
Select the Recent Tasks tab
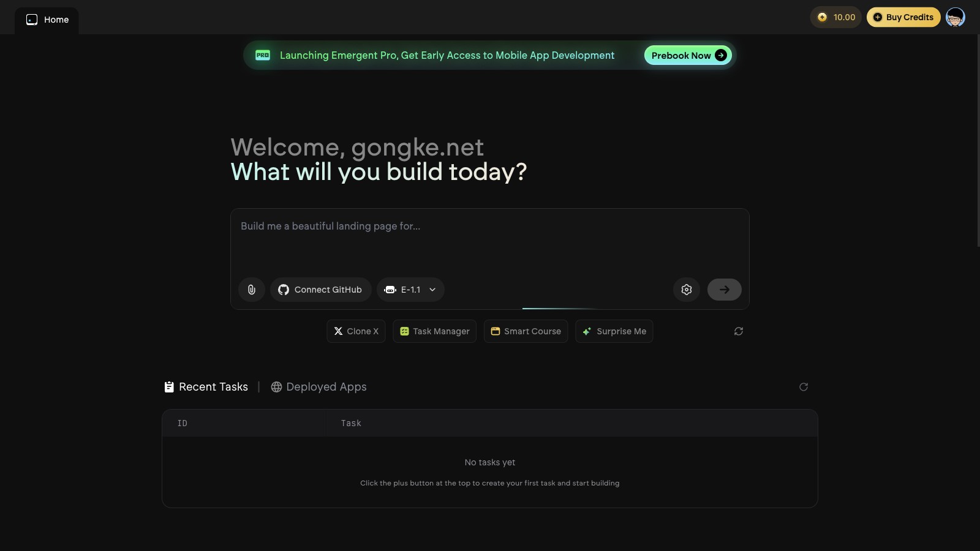tap(206, 387)
